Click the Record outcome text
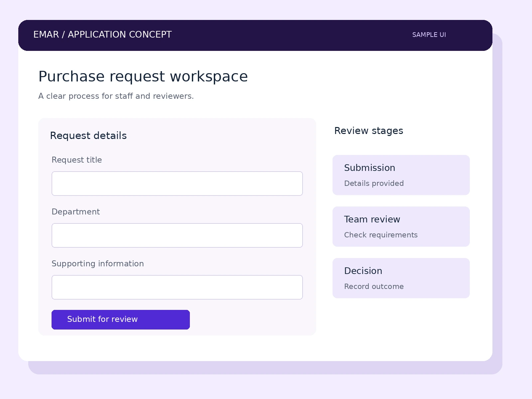This screenshot has height=399, width=532. click(x=374, y=287)
